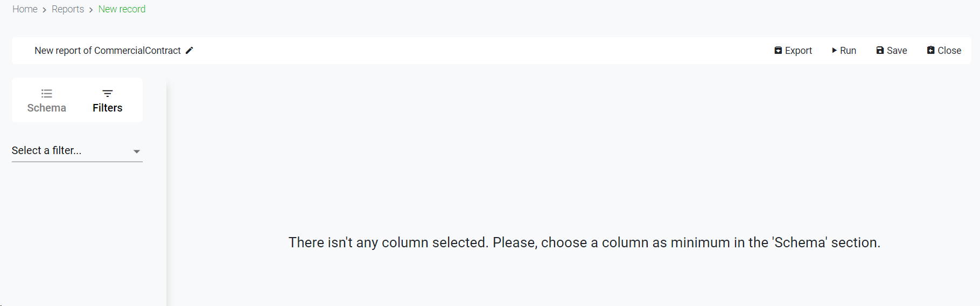This screenshot has height=306, width=980.
Task: Go to Home in the breadcrumb
Action: coord(25,9)
